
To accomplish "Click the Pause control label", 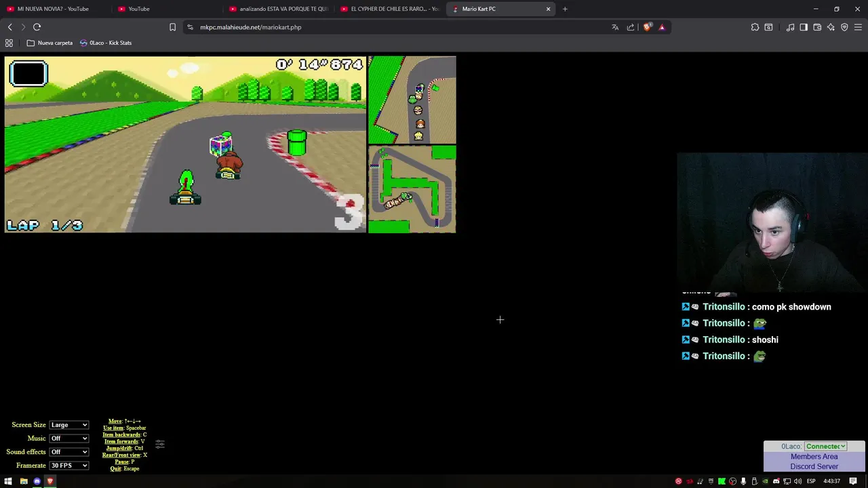I will pos(121,462).
